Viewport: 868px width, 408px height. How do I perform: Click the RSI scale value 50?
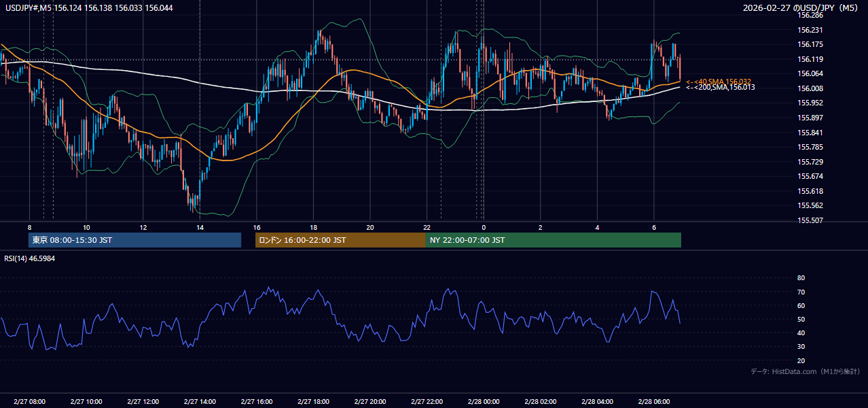[801, 319]
